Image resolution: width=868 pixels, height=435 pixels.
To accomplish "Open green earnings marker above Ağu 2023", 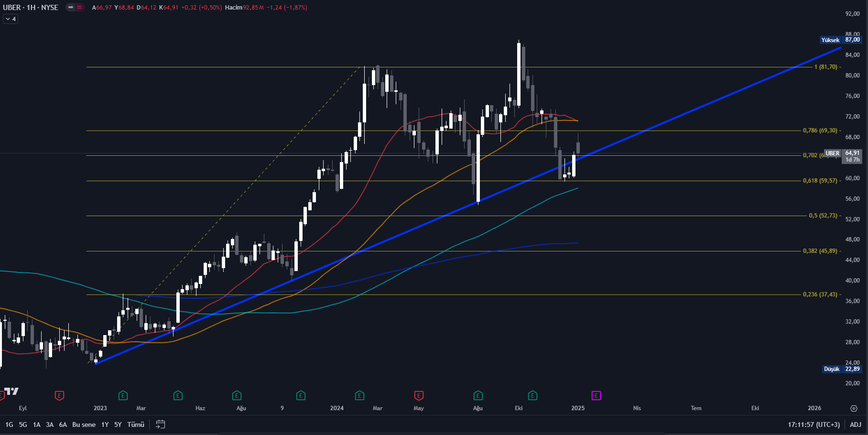I will tap(237, 395).
